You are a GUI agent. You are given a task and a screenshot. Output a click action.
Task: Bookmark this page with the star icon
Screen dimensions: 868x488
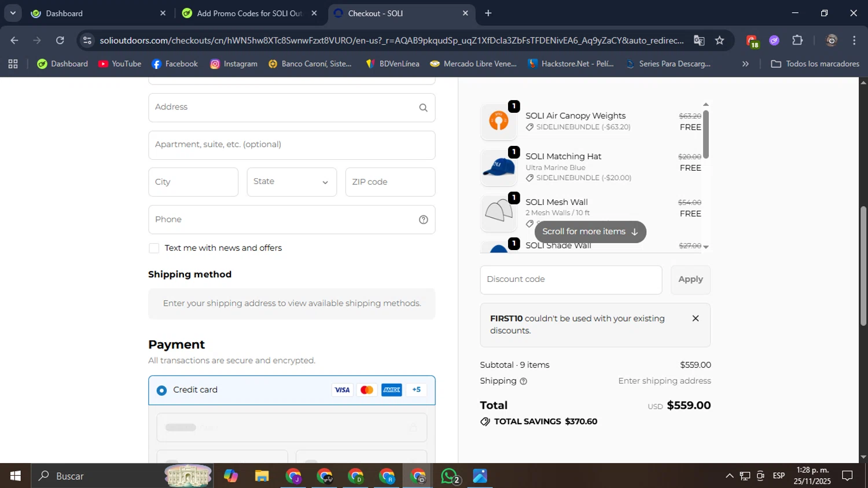719,41
